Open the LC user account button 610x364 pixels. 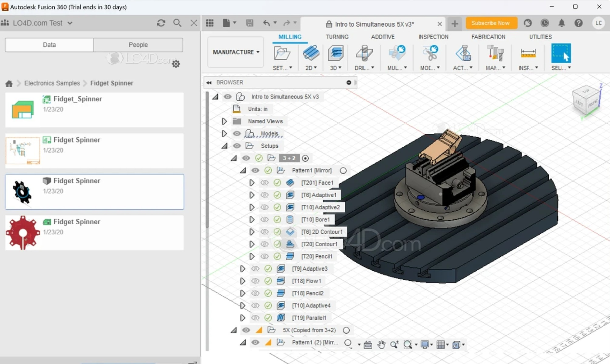(598, 23)
